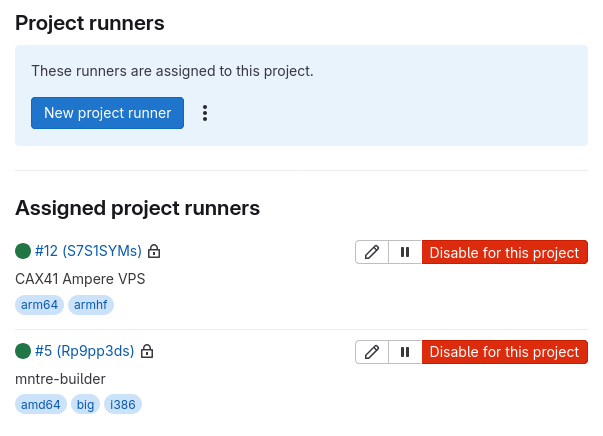Select the arm64 tag badge
This screenshot has height=436, width=603.
point(39,305)
